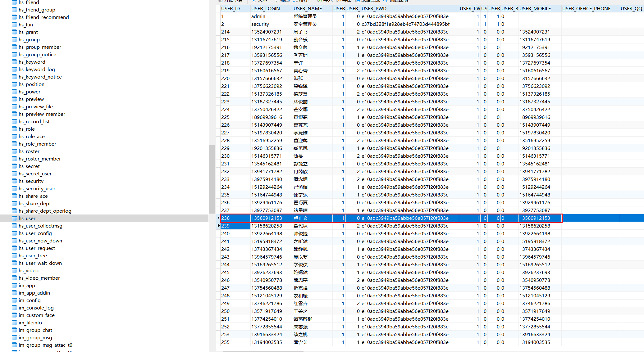This screenshot has width=644, height=352.
Task: Click the table icon beside hs_role
Action: [x=14, y=129]
